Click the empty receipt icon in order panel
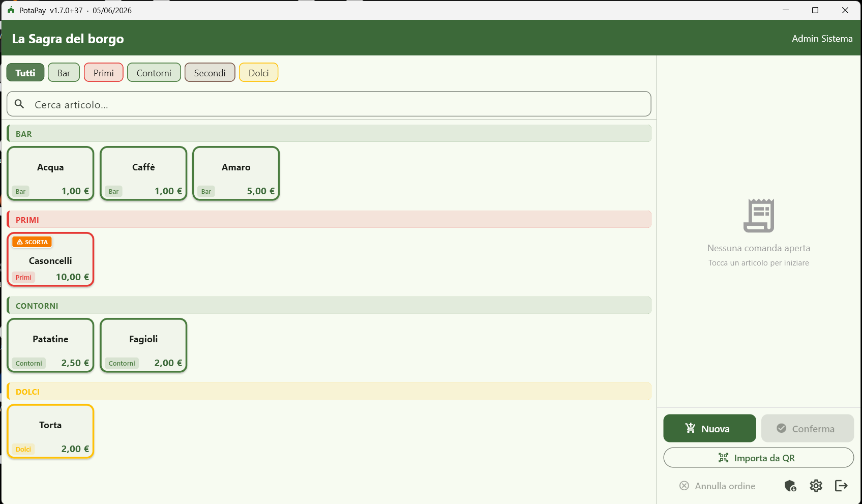862x504 pixels. pyautogui.click(x=759, y=216)
